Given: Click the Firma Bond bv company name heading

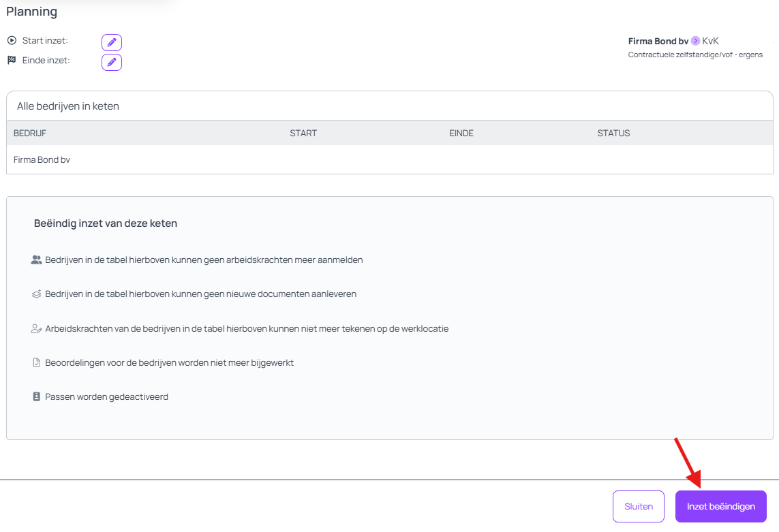Looking at the screenshot, I should (x=658, y=41).
